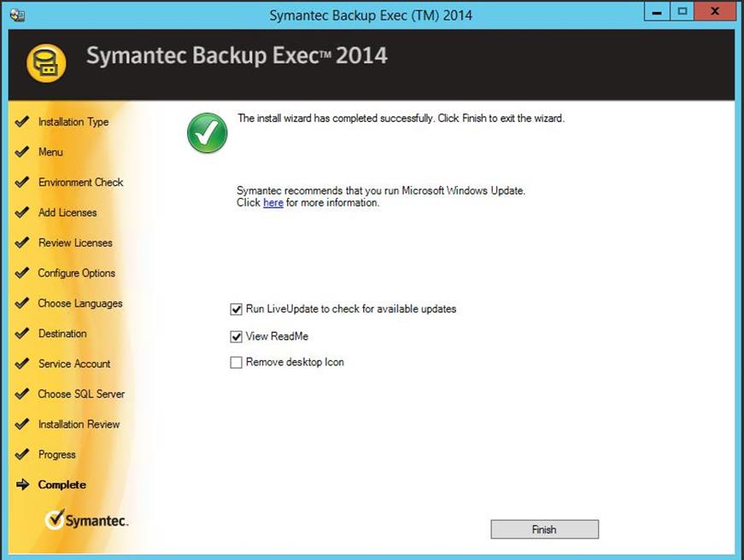The height and width of the screenshot is (560, 744).
Task: Click checkmark icon beside Progress
Action: [22, 455]
